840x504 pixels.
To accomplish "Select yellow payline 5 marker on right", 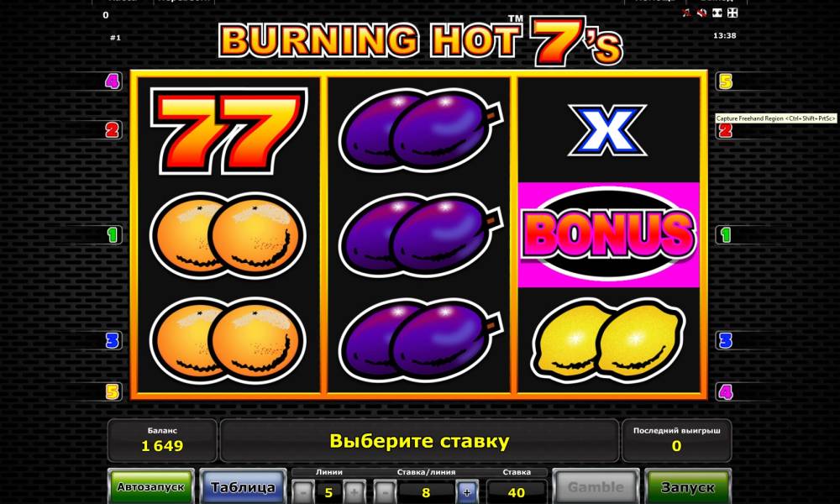I will tap(726, 81).
